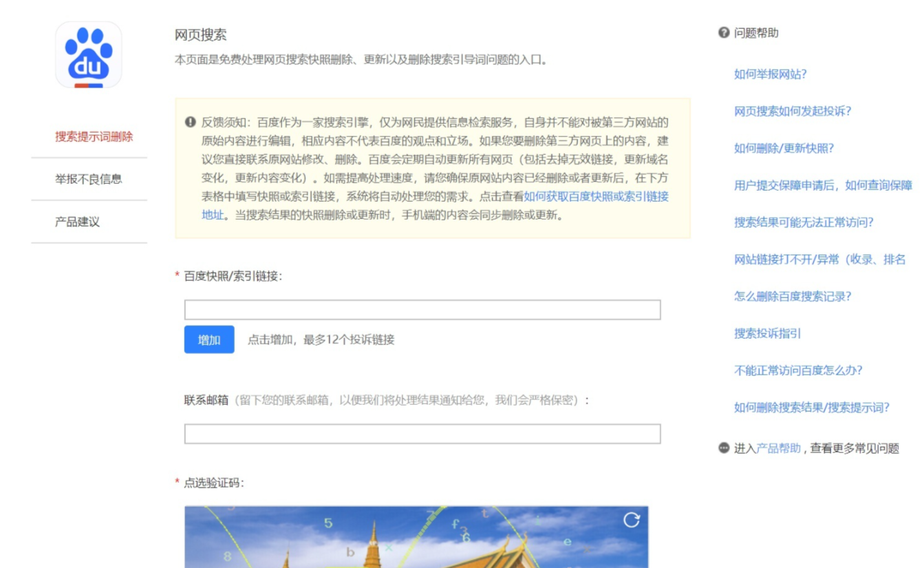Viewport: 924px width, 568px height.
Task: Focus the 联系邮箱 input field
Action: [x=422, y=434]
